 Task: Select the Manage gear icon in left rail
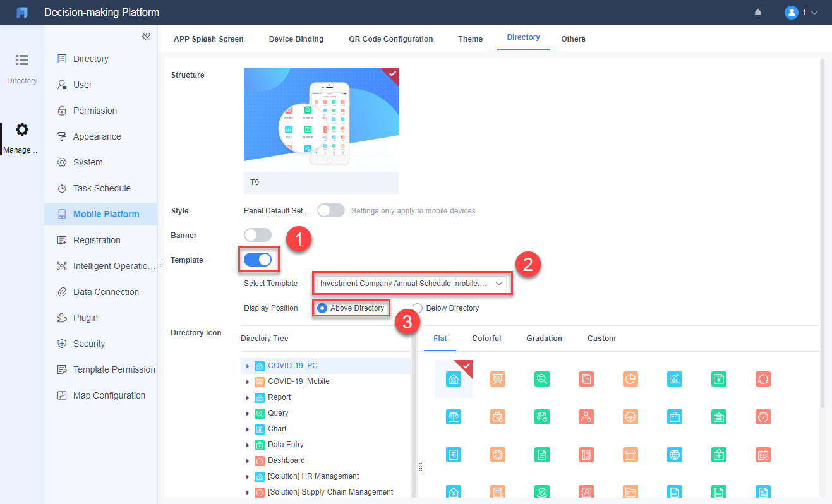click(22, 129)
